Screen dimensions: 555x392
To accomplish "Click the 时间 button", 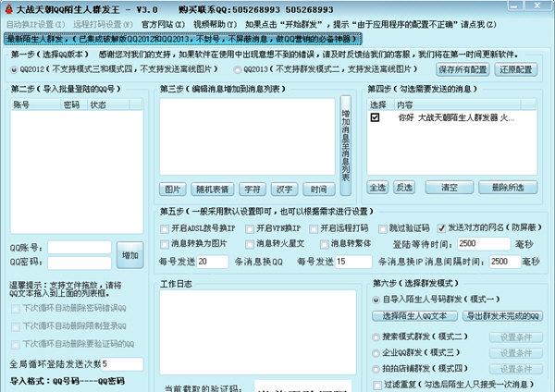I will (319, 190).
